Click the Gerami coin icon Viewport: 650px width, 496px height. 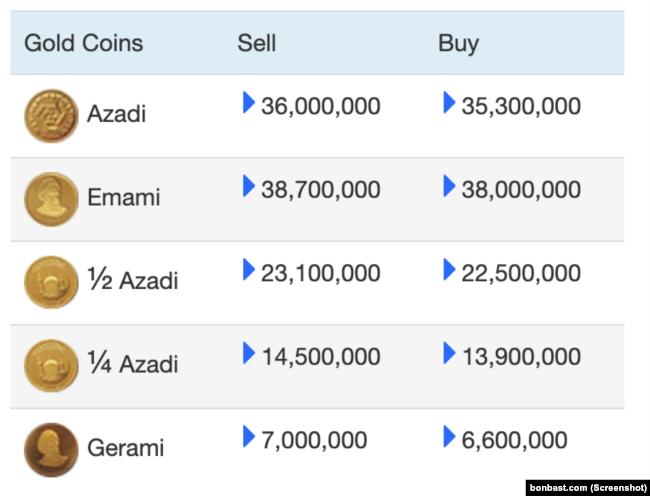tap(51, 450)
